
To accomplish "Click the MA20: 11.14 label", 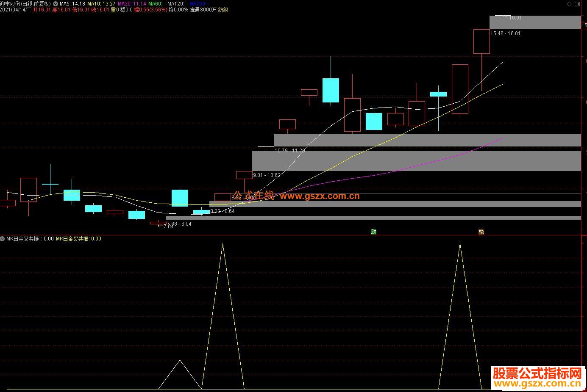I will [x=132, y=4].
